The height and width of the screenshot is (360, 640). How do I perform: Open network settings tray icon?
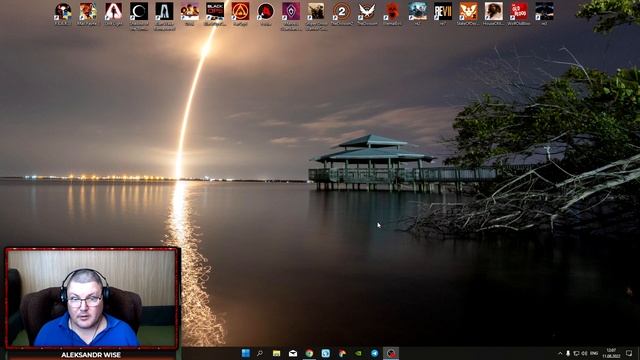(576, 353)
